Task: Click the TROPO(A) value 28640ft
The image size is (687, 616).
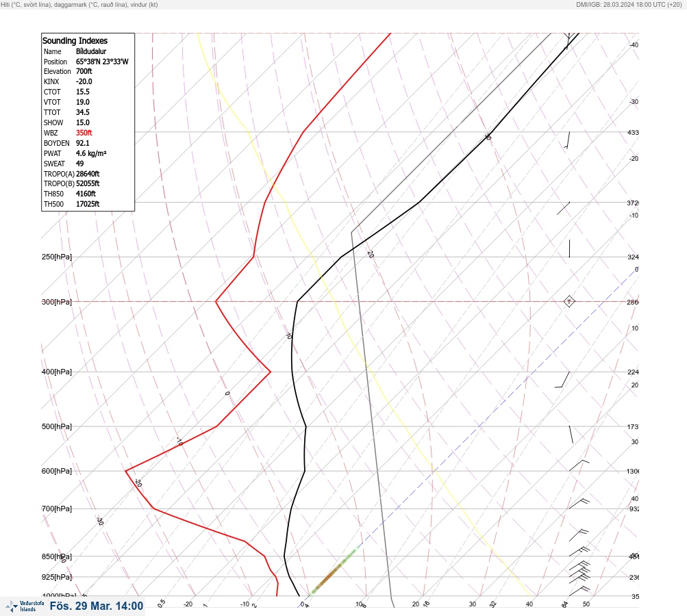Action: (88, 174)
